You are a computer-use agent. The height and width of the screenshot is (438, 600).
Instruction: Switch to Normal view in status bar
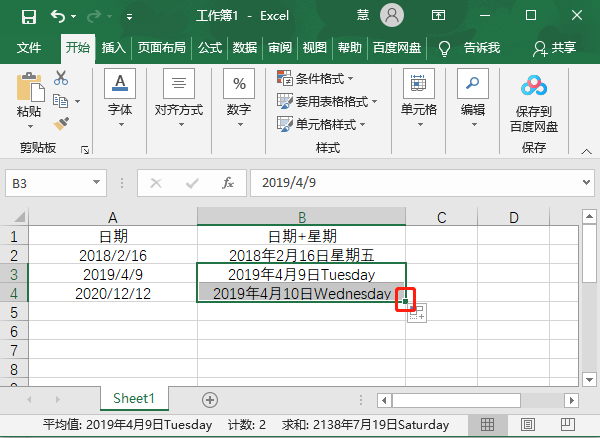point(488,424)
